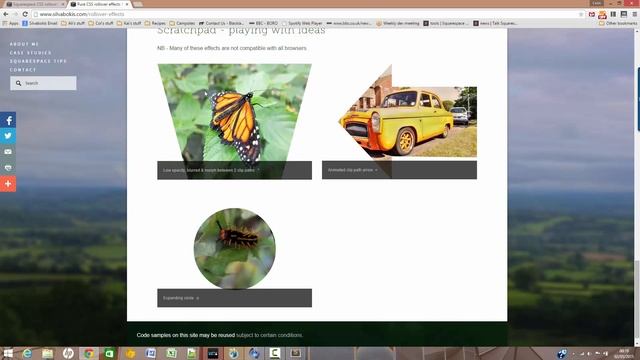Click the magnifier icon in search box
This screenshot has width=640, height=360.
pos(18,83)
